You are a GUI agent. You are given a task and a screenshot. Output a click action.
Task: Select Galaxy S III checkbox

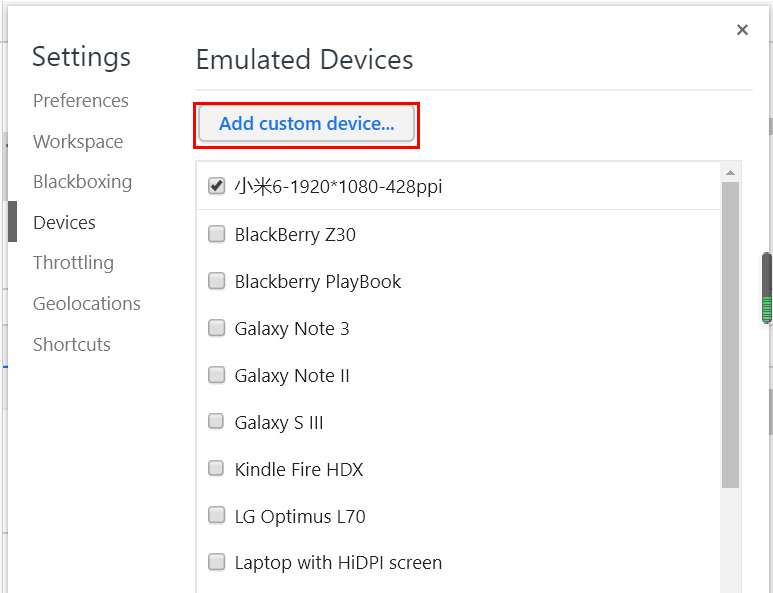(x=216, y=422)
